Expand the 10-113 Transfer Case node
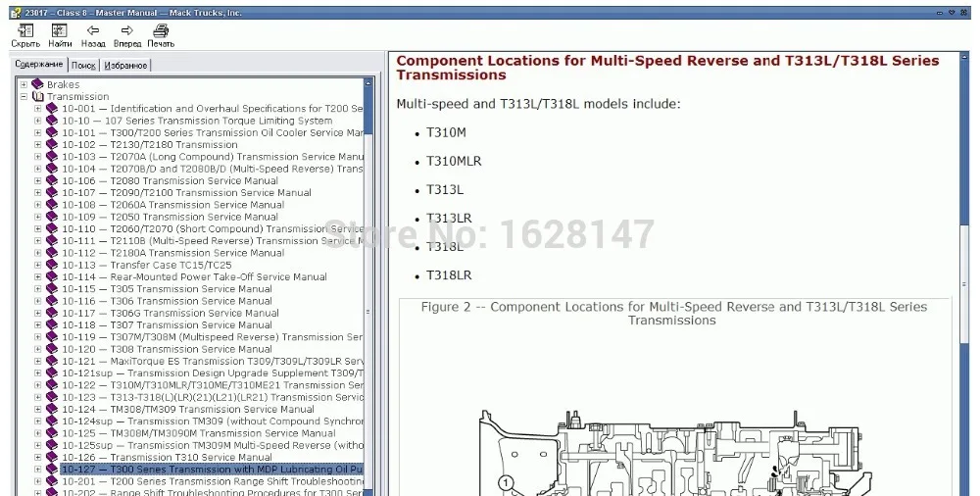This screenshot has width=980, height=496. coord(37,265)
